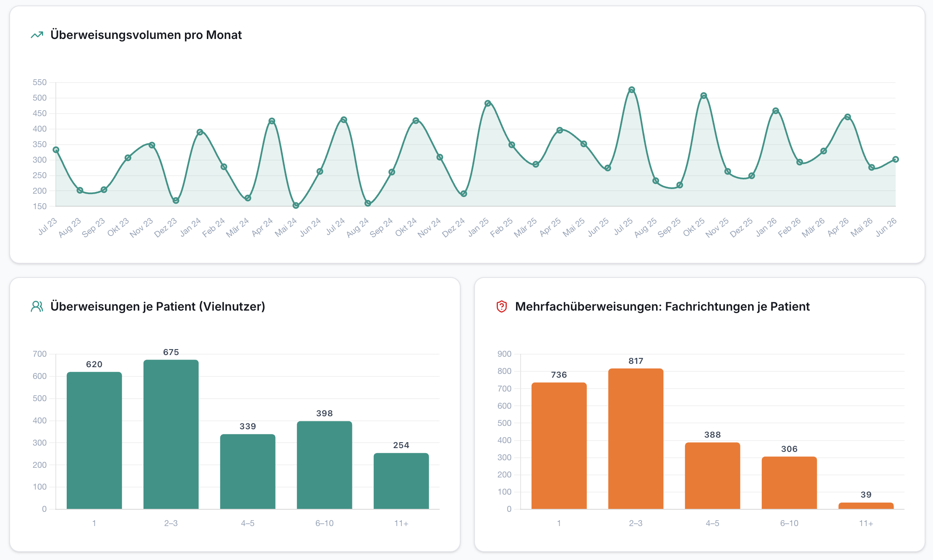Click the green bar labeled 620
Screen dimensions: 933x560
(94, 441)
